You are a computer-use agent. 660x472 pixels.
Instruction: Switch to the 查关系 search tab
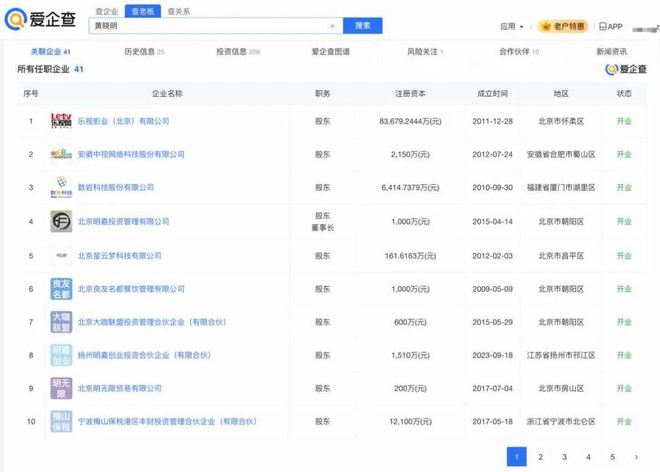click(x=179, y=11)
